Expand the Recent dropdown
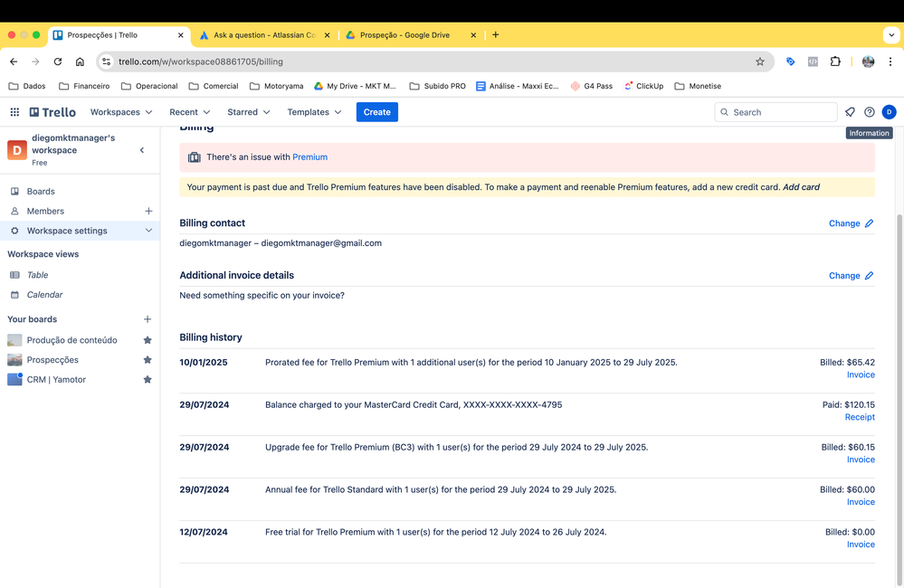The image size is (904, 588). pyautogui.click(x=190, y=112)
